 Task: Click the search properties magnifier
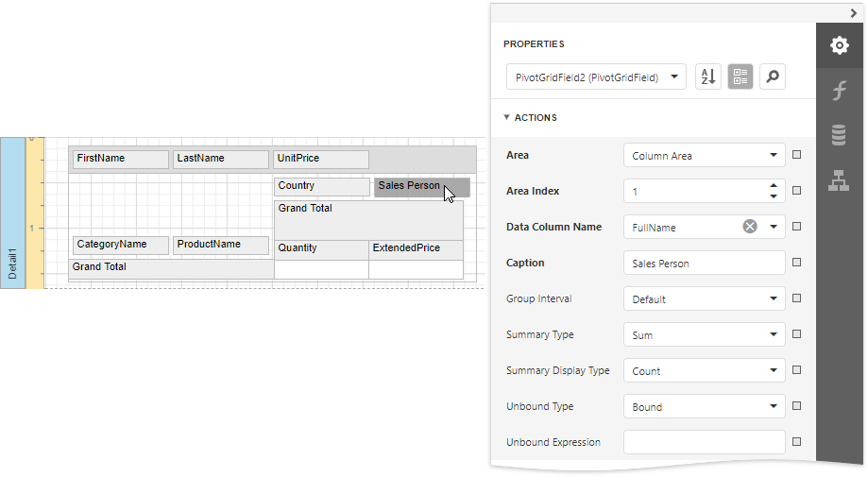773,77
